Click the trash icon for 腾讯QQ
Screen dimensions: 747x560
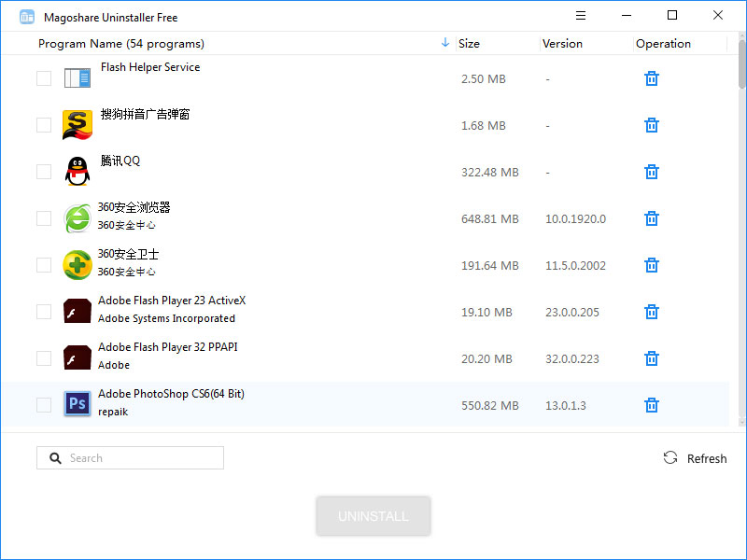[x=651, y=172]
